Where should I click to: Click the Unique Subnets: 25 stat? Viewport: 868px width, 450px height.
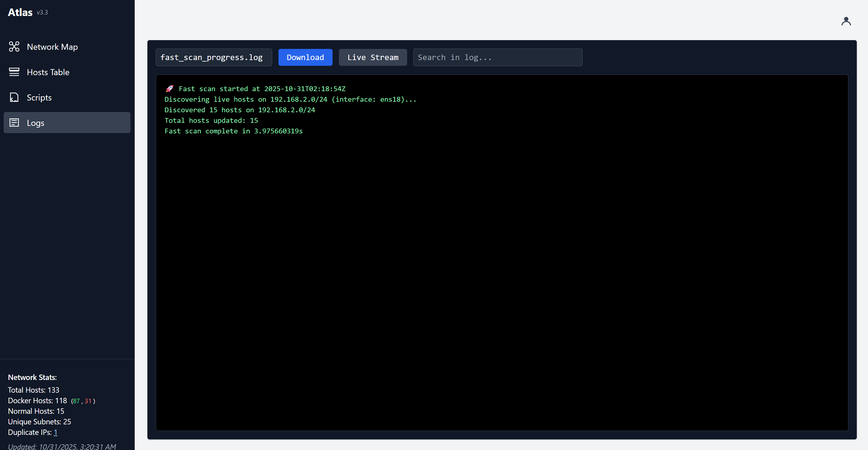point(40,422)
